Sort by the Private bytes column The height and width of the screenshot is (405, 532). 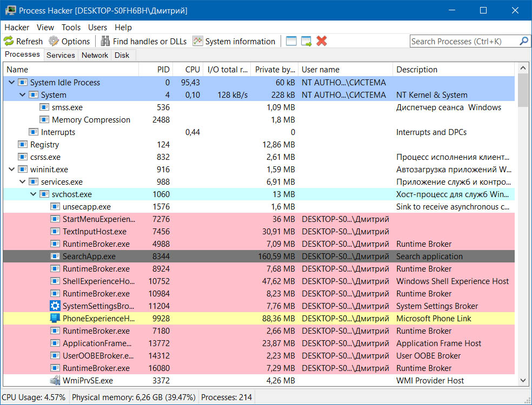(275, 70)
